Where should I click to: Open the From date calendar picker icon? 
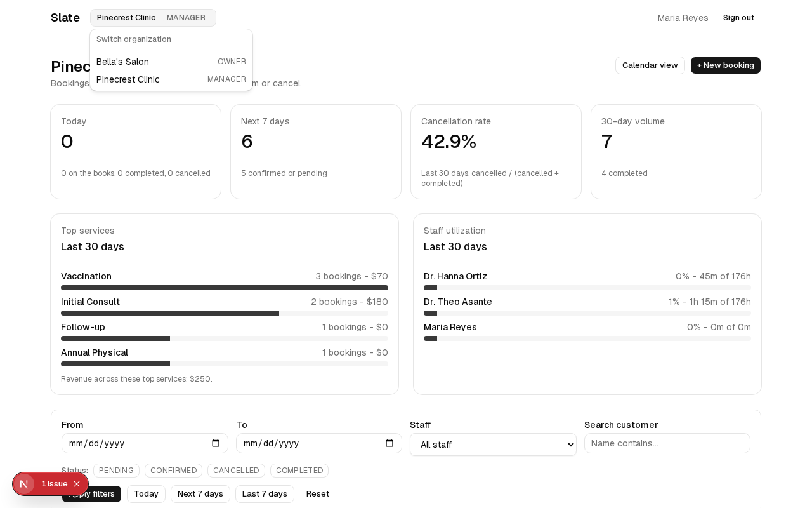216,443
